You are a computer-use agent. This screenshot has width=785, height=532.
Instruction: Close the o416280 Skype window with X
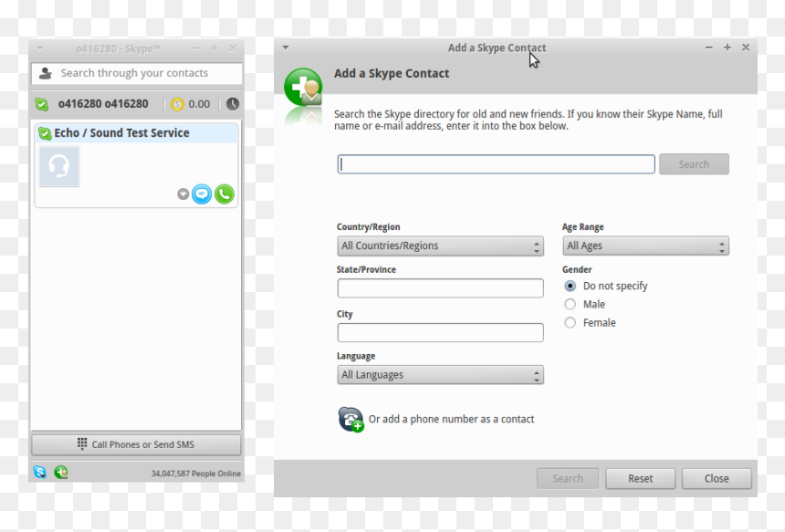point(232,48)
